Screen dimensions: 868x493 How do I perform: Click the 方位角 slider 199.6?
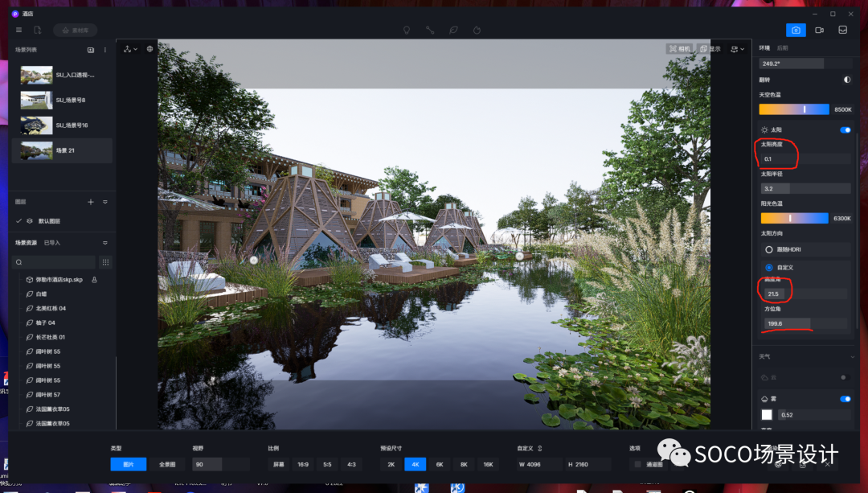(x=805, y=323)
